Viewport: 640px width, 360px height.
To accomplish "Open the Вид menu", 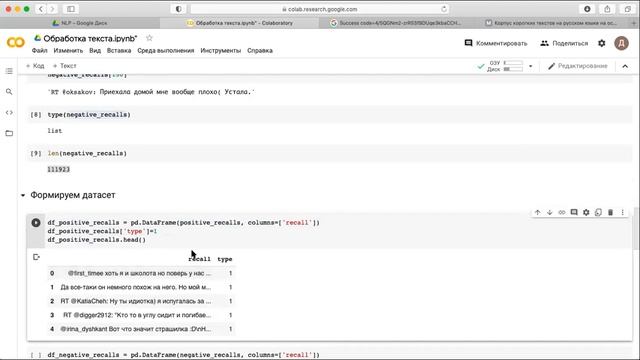I will point(95,51).
